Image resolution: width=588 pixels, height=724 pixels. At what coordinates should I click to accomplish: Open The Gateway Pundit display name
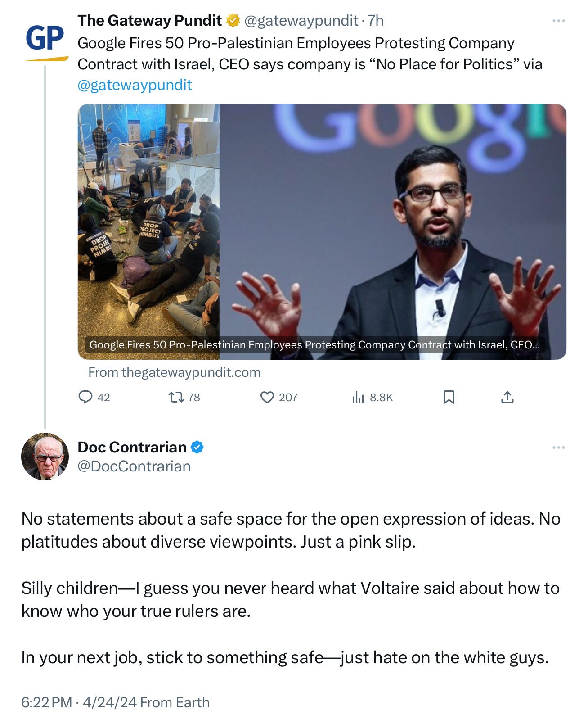pos(149,21)
